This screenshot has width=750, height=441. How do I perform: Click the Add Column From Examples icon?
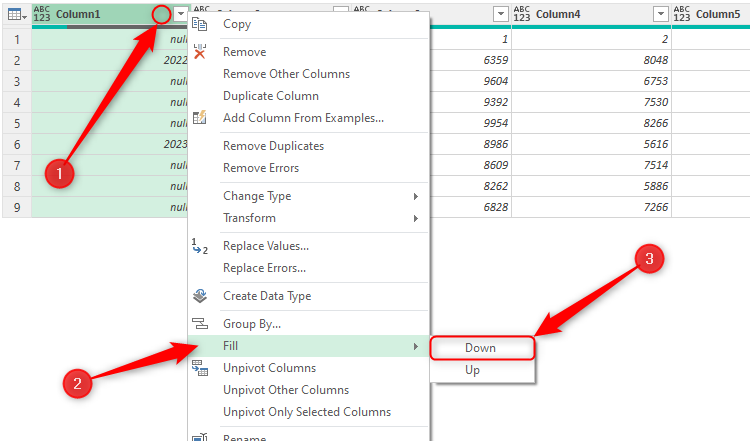199,118
